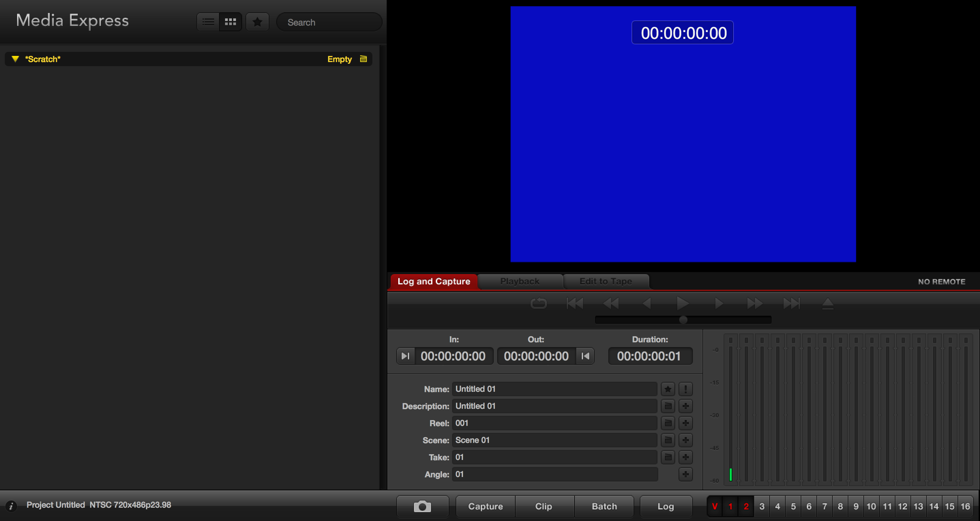Increment Reel number with plus button
This screenshot has height=521, width=980.
(x=685, y=423)
